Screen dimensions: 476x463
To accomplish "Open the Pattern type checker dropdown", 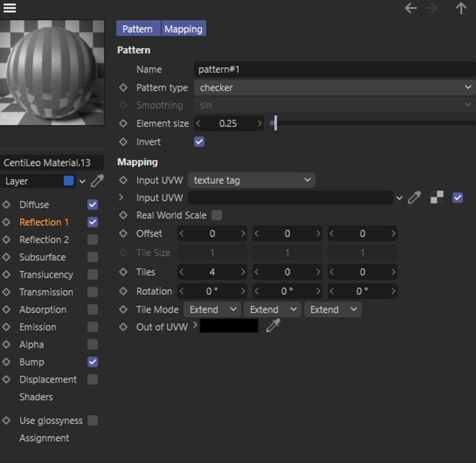I will click(x=335, y=87).
